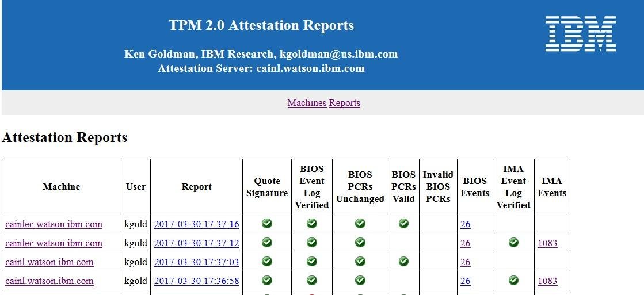Click Quote Signature checkmark for 17:37:03 report

267,261
